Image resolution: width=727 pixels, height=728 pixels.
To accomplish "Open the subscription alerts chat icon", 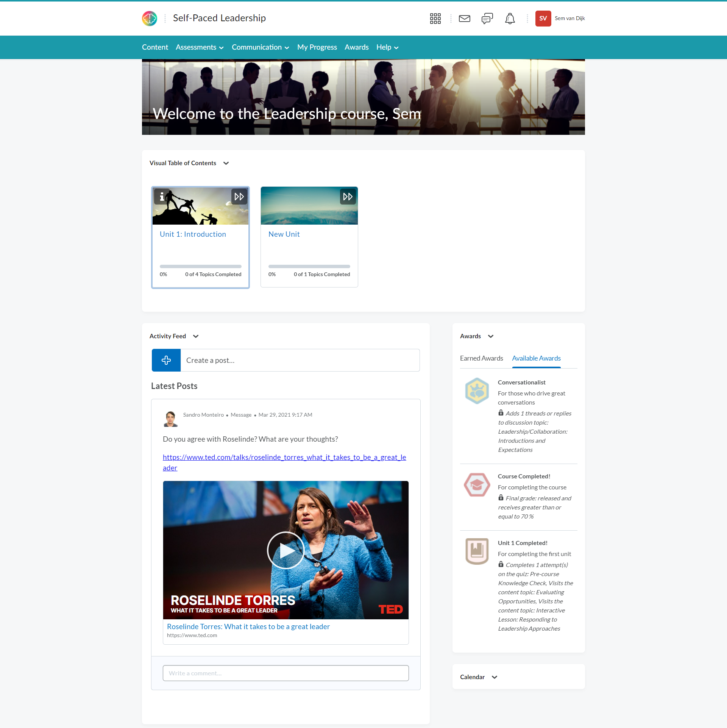I will pyautogui.click(x=487, y=18).
